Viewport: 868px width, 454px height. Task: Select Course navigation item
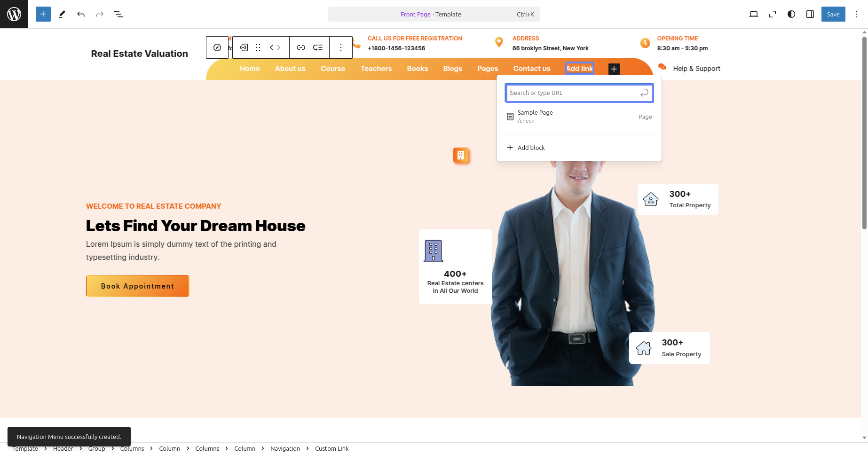[x=333, y=69]
